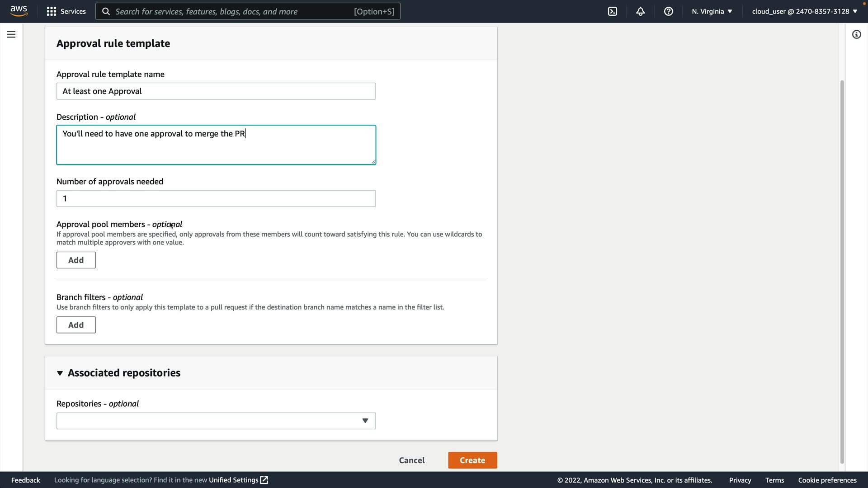868x488 pixels.
Task: Open the Repositories dropdown
Action: click(x=216, y=421)
